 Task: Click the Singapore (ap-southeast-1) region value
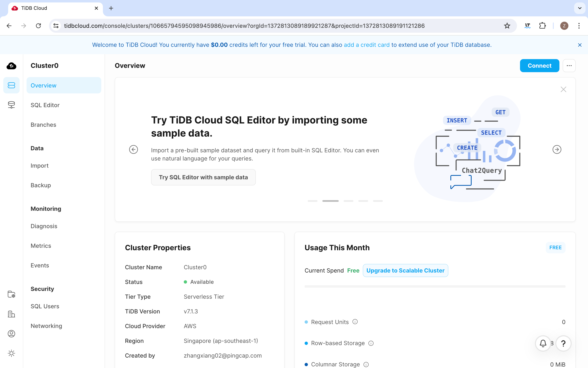point(221,341)
